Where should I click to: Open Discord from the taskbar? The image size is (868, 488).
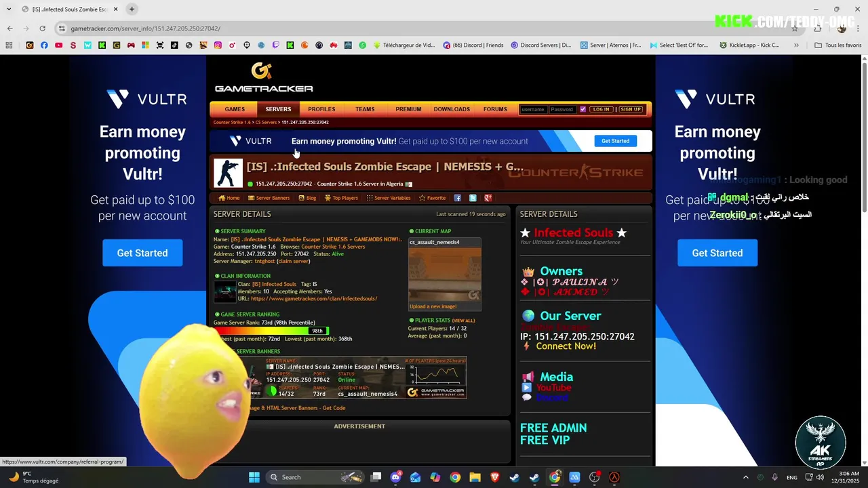pyautogui.click(x=395, y=477)
